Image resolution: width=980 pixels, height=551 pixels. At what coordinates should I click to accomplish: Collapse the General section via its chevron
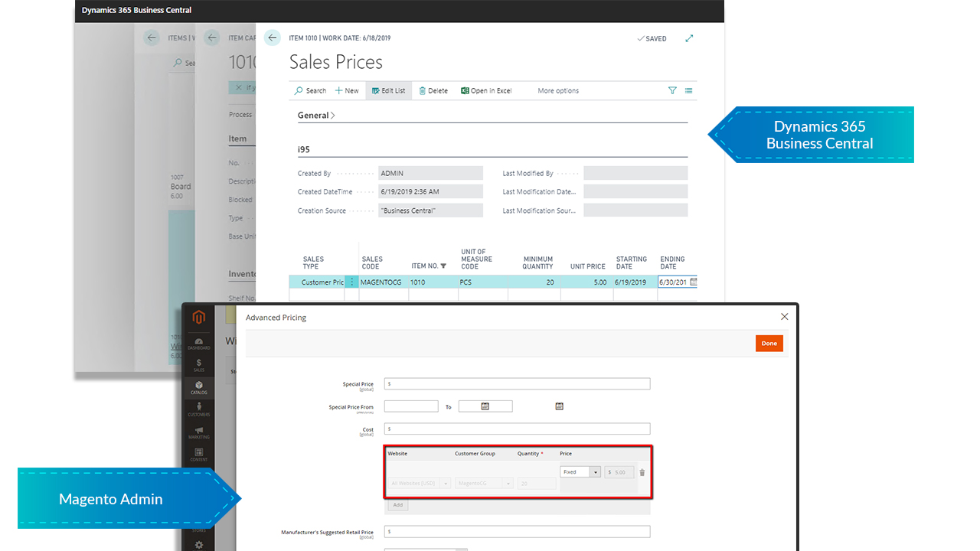tap(333, 115)
